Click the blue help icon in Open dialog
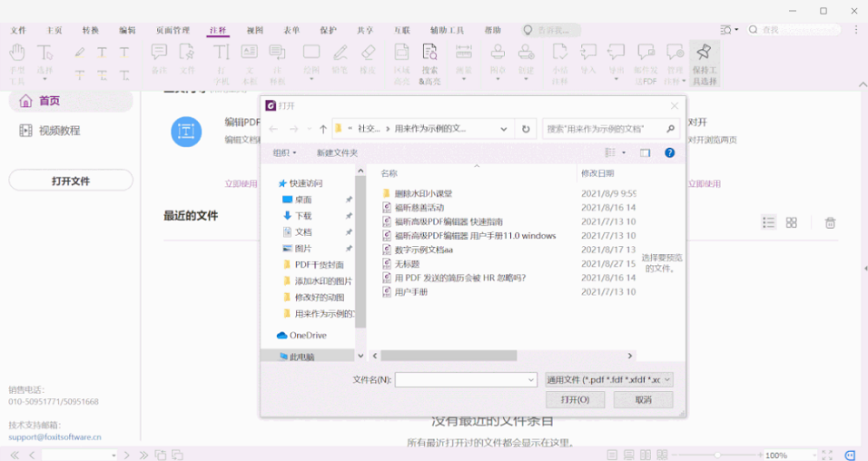The width and height of the screenshot is (868, 461). (x=669, y=152)
